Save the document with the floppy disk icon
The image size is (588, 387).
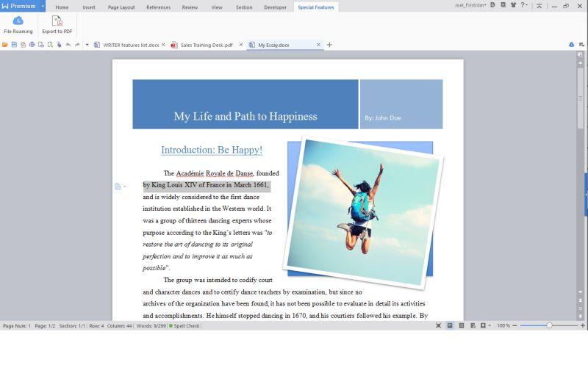(x=14, y=45)
